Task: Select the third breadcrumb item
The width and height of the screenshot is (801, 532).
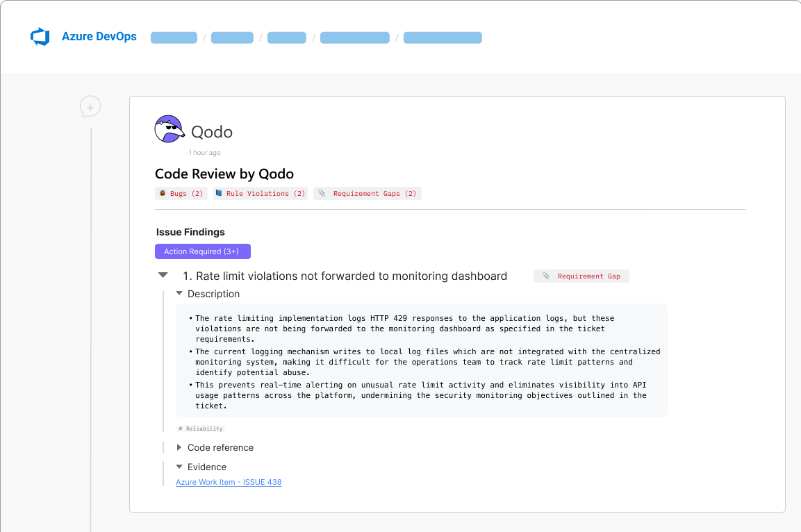Action: coord(287,38)
